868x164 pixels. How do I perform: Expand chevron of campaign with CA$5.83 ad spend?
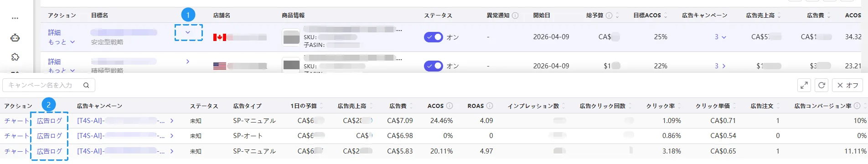point(172,151)
